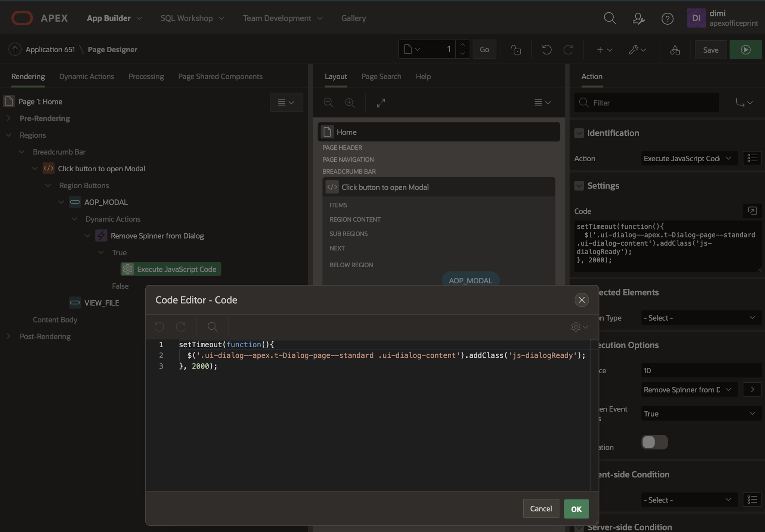Viewport: 765px width, 532px height.
Task: Expand the Pre-Rendering tree node
Action: click(x=9, y=118)
